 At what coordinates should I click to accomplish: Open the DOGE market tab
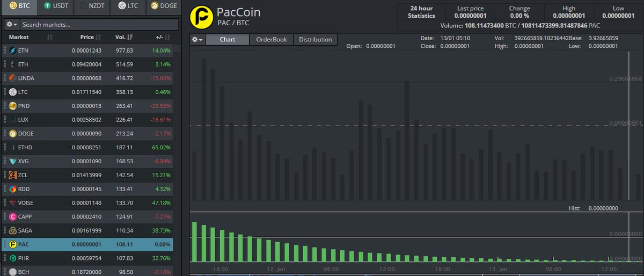(163, 7)
